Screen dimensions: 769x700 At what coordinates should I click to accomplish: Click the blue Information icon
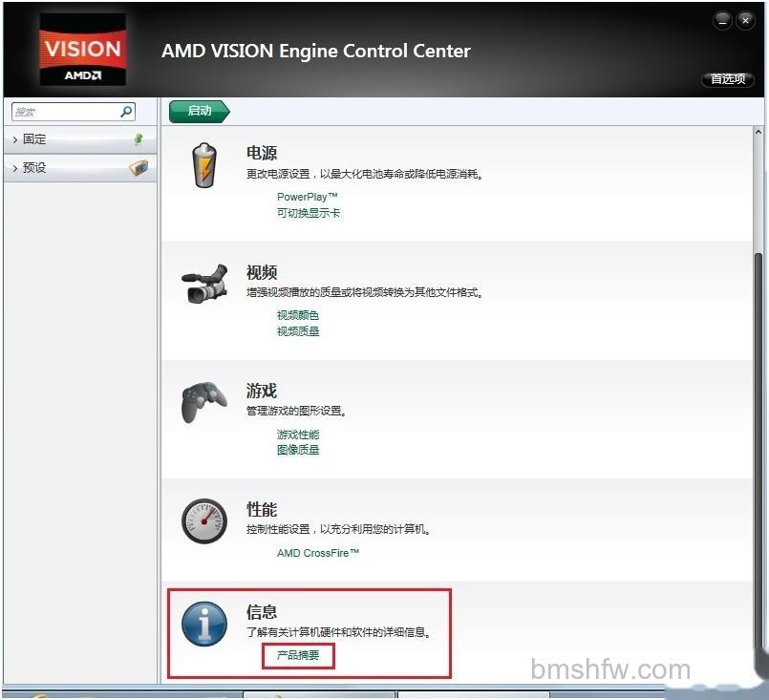[x=204, y=624]
